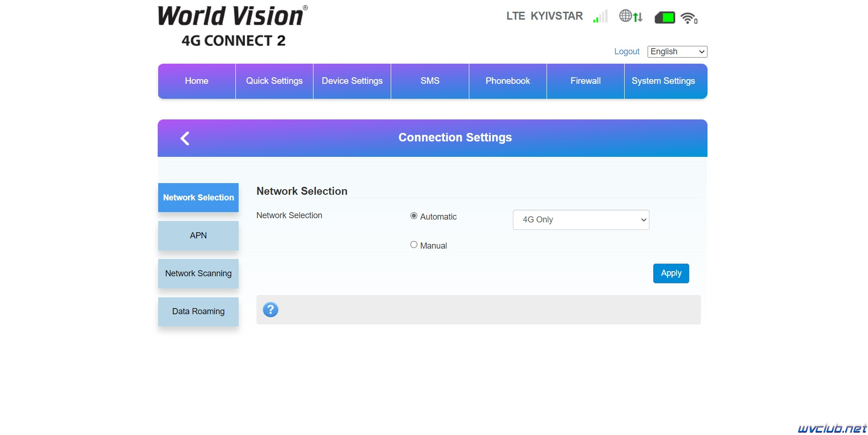Open the SMS tab
This screenshot has width=868, height=435.
tap(430, 81)
